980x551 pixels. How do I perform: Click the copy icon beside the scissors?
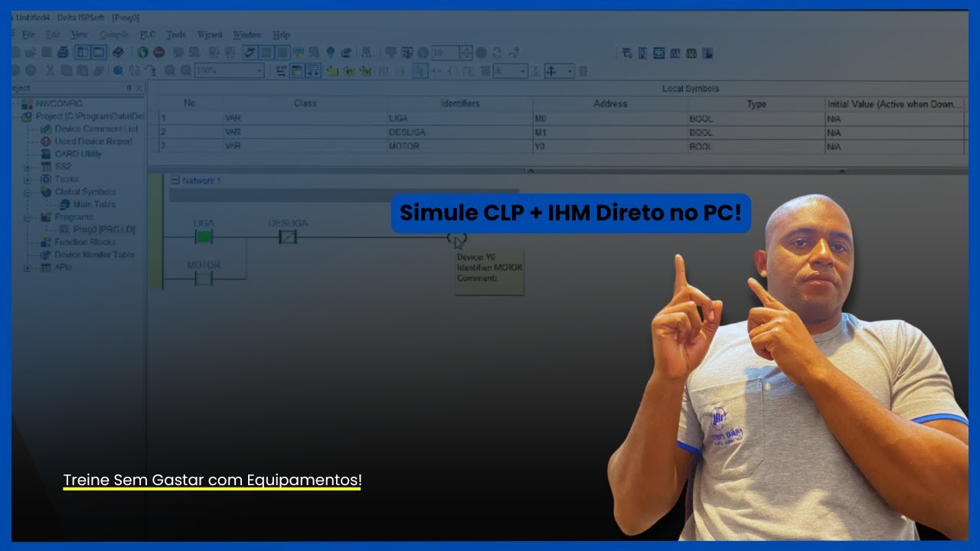(66, 70)
